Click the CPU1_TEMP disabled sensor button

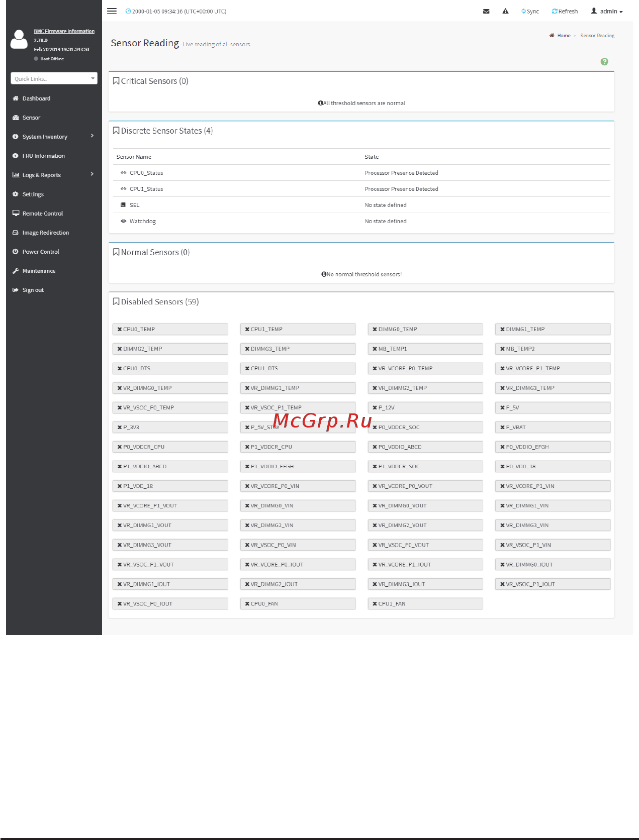point(298,330)
